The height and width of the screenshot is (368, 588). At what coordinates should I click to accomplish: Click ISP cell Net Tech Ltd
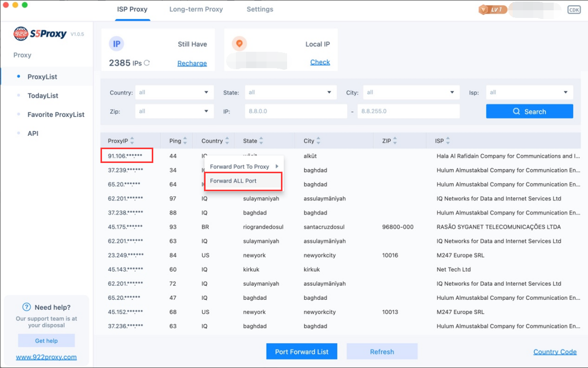[453, 270]
